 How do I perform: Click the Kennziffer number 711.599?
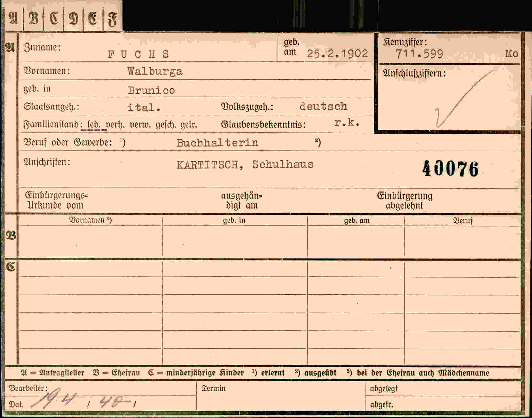(x=419, y=54)
